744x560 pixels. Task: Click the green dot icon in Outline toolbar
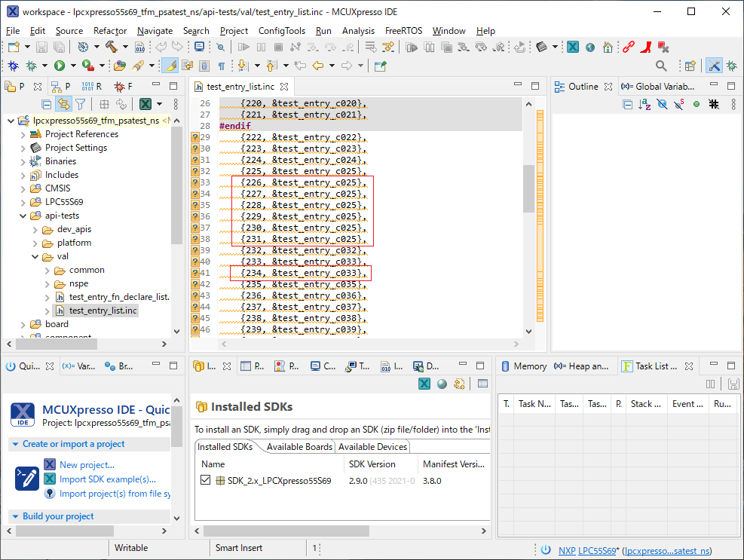click(x=696, y=104)
